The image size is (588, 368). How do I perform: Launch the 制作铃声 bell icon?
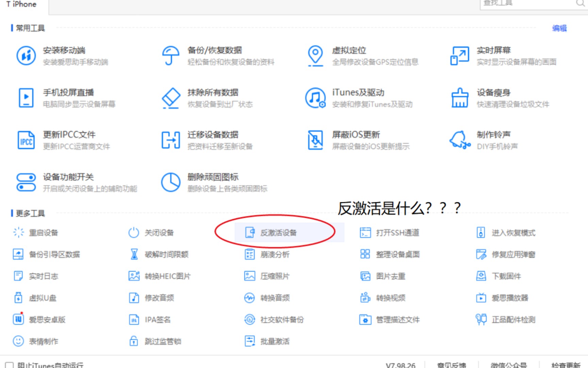click(460, 140)
